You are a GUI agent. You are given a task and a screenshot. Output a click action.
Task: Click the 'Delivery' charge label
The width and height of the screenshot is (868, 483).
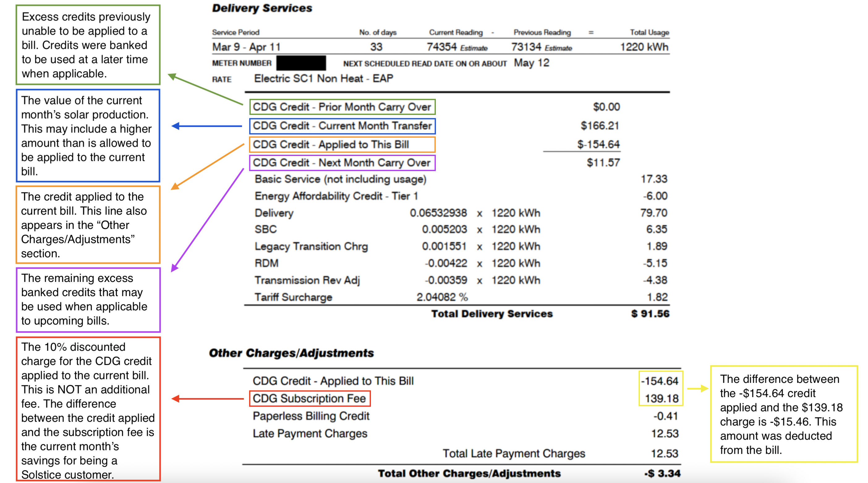(274, 213)
